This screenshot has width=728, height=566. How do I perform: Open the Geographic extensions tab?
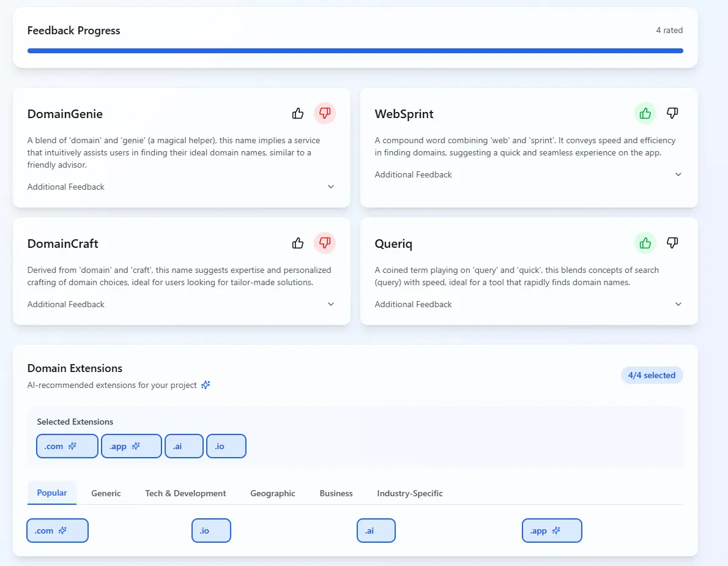click(x=273, y=493)
